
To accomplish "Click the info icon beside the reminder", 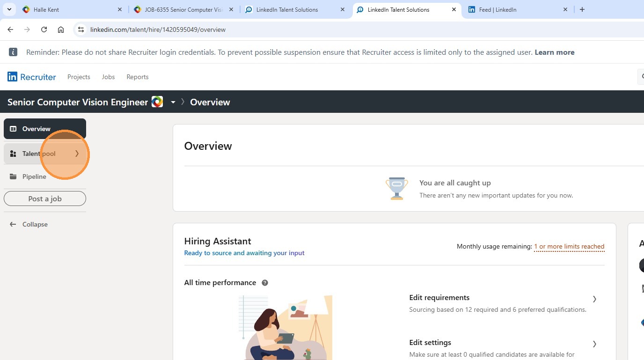I will click(13, 52).
